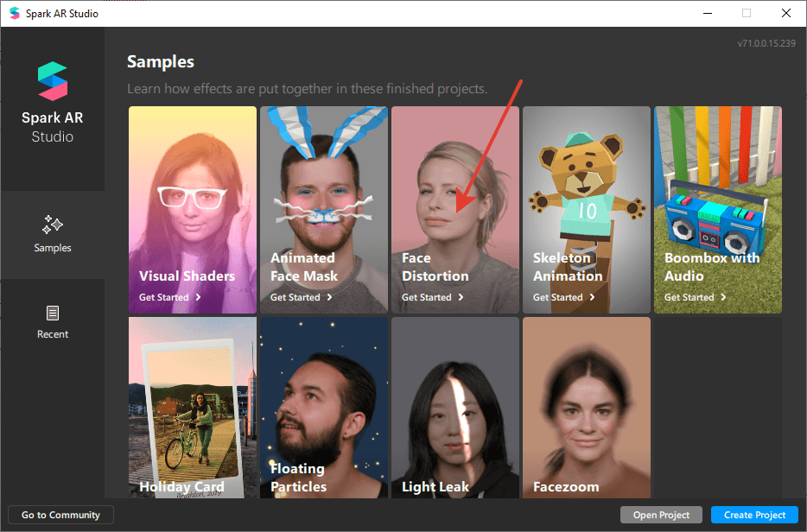Click Get Started chevron under Skeleton Animation
The height and width of the screenshot is (532, 807).
coord(592,297)
